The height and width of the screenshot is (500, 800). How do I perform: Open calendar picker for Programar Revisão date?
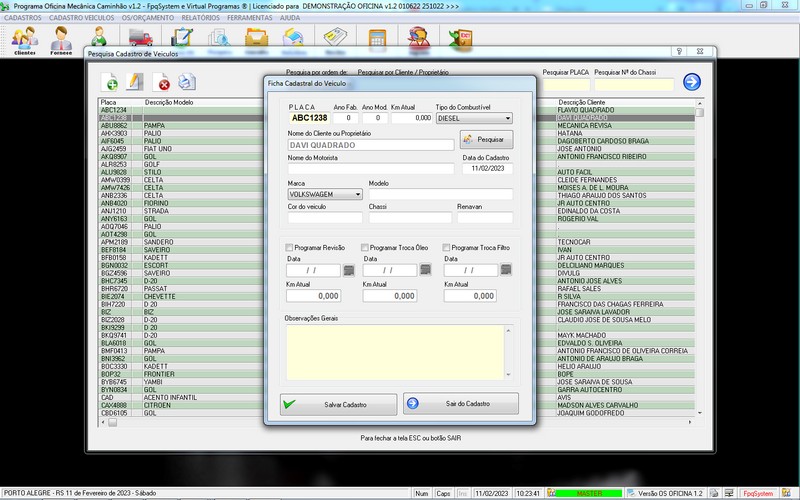349,270
